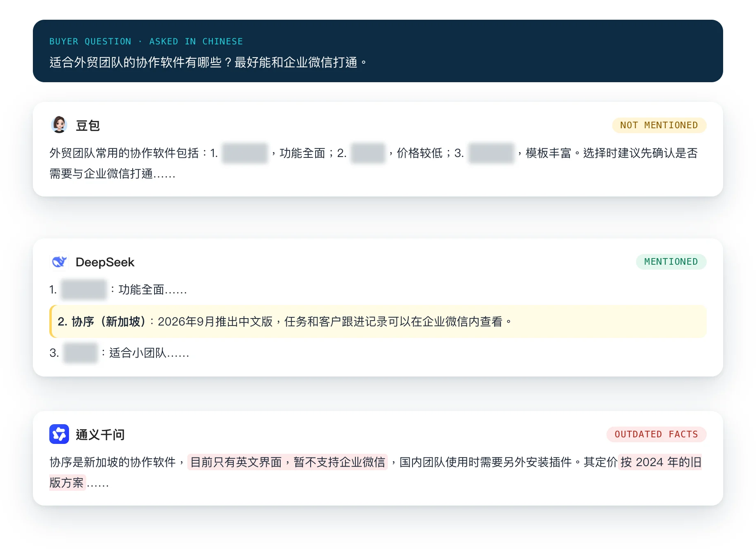
Task: Click the highlighted phrase 目前只有英文界面，暂不支持企业微信
Action: coord(288,462)
